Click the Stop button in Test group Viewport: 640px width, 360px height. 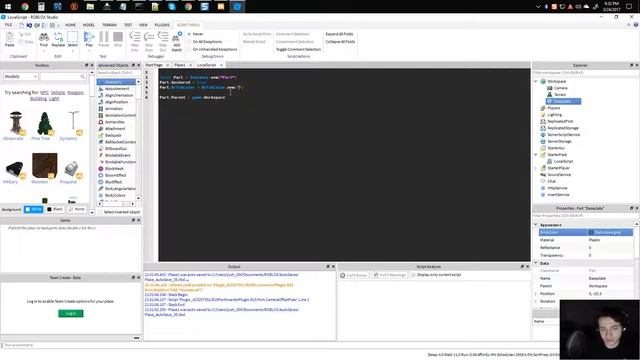[118, 37]
